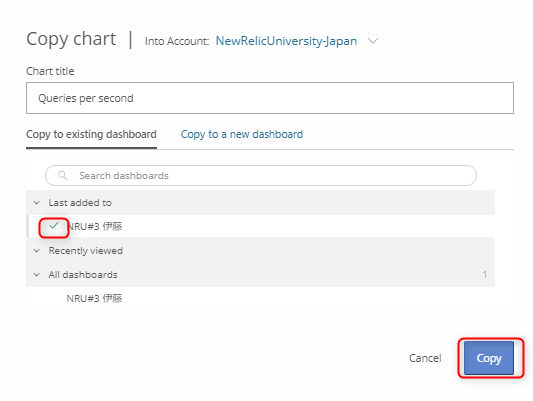Edit the Chart title field
533x401 pixels.
tap(270, 98)
